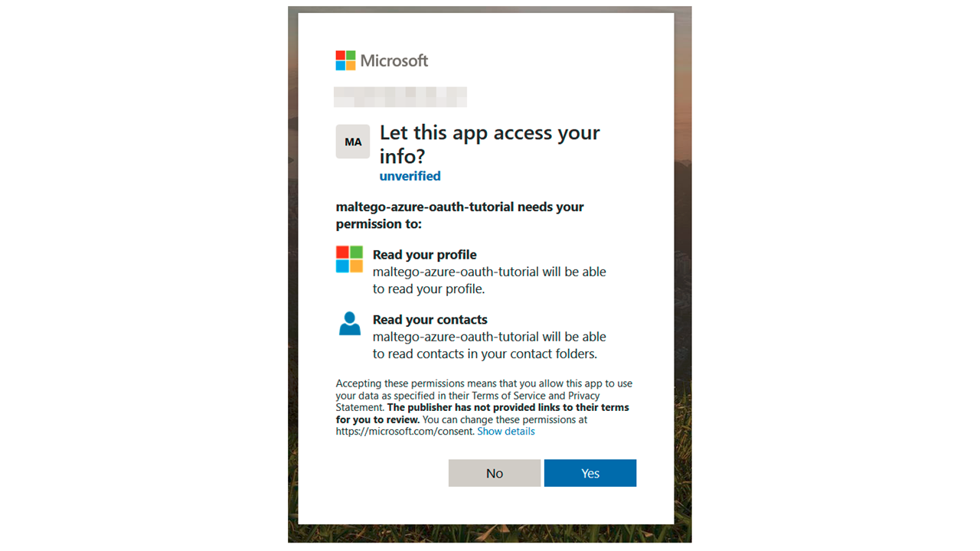Click the MA app avatar icon

[x=353, y=142]
